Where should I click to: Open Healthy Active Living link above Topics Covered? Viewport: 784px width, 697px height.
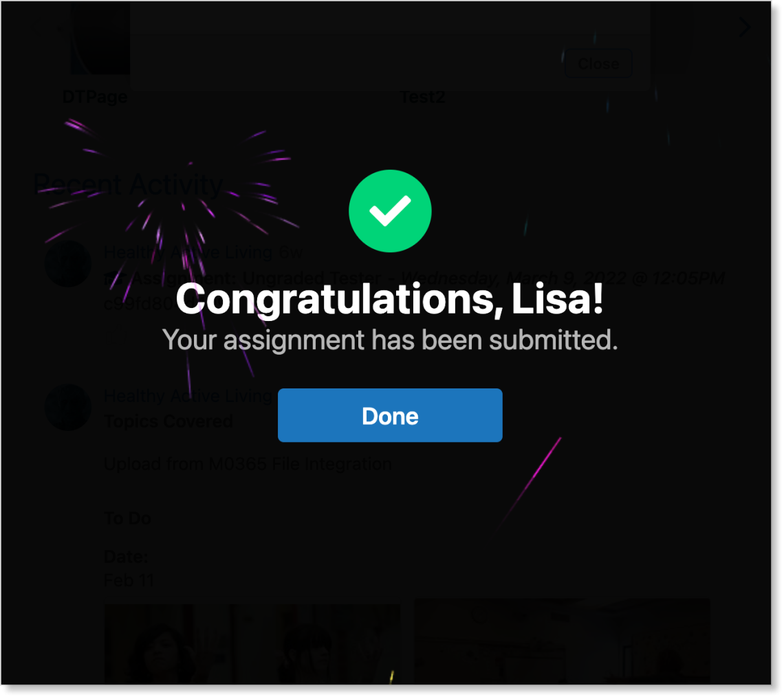[188, 396]
